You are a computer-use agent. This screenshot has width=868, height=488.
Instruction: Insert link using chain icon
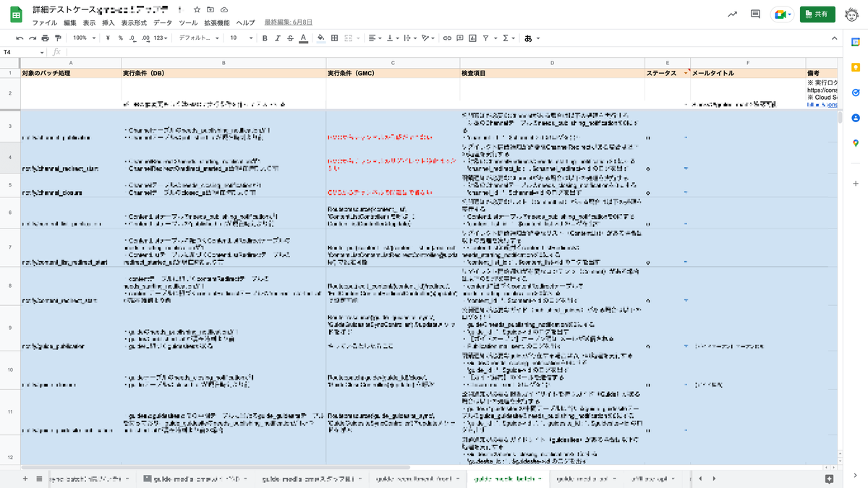click(447, 38)
